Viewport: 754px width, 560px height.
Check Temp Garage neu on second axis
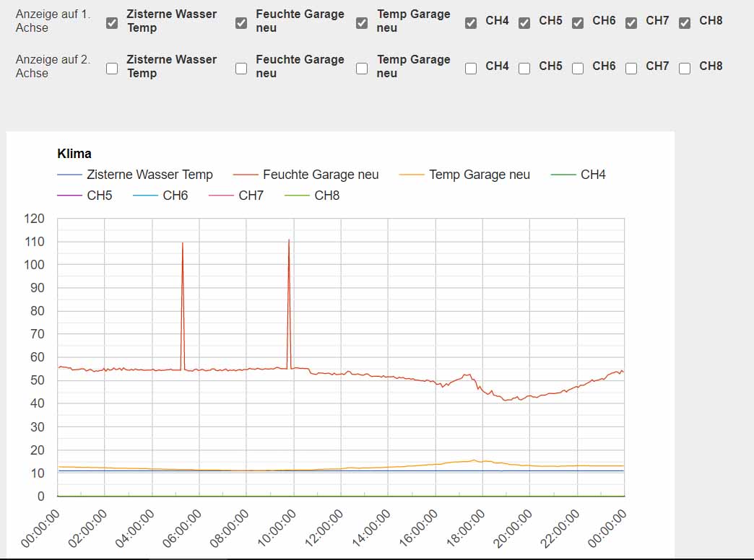click(362, 69)
